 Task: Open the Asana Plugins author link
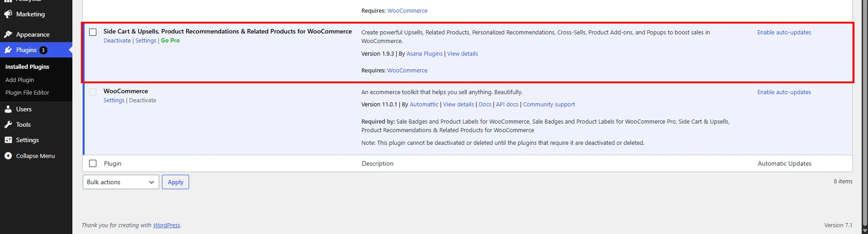[424, 54]
